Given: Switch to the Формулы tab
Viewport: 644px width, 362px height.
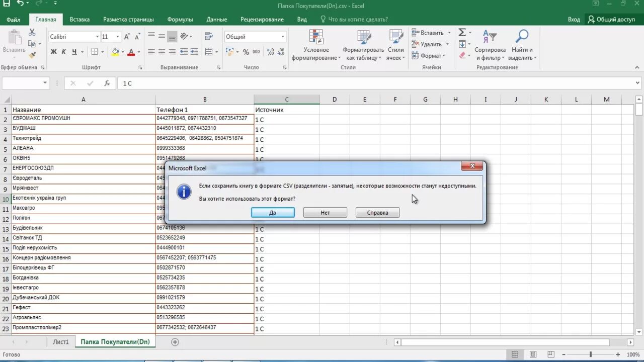Looking at the screenshot, I should [x=180, y=20].
